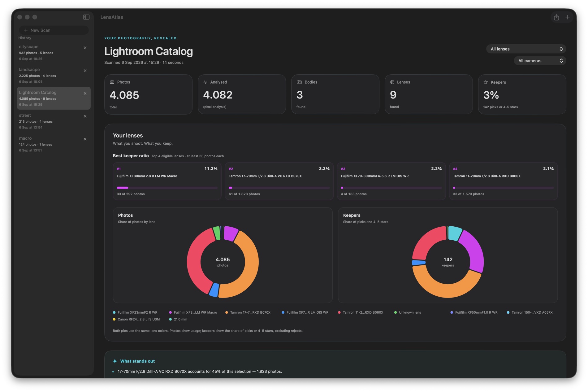Click the Tamron 11-2...RXD B060X legend swatch
588x392 pixels.
(339, 312)
